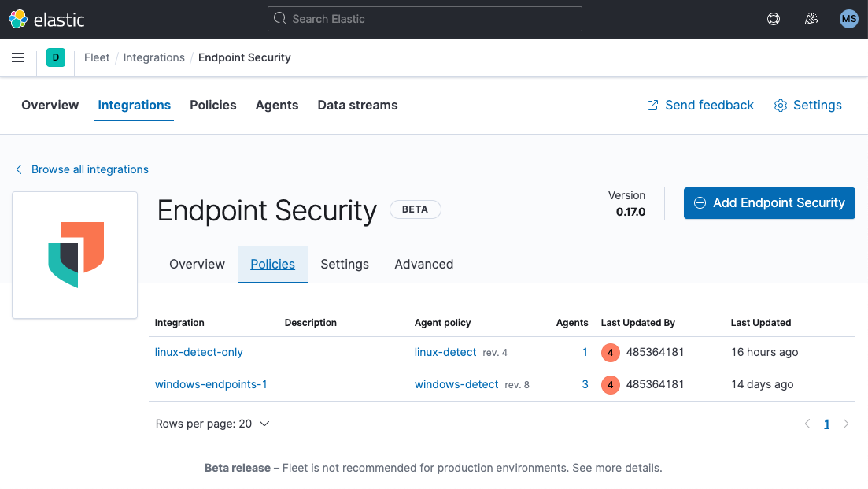Open windows-detect agent policy

click(x=456, y=384)
